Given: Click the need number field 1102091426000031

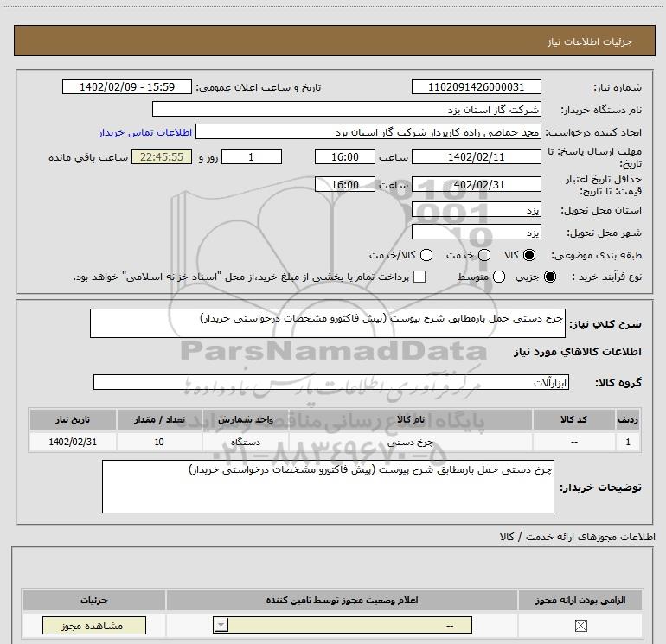Looking at the screenshot, I should pos(476,86).
